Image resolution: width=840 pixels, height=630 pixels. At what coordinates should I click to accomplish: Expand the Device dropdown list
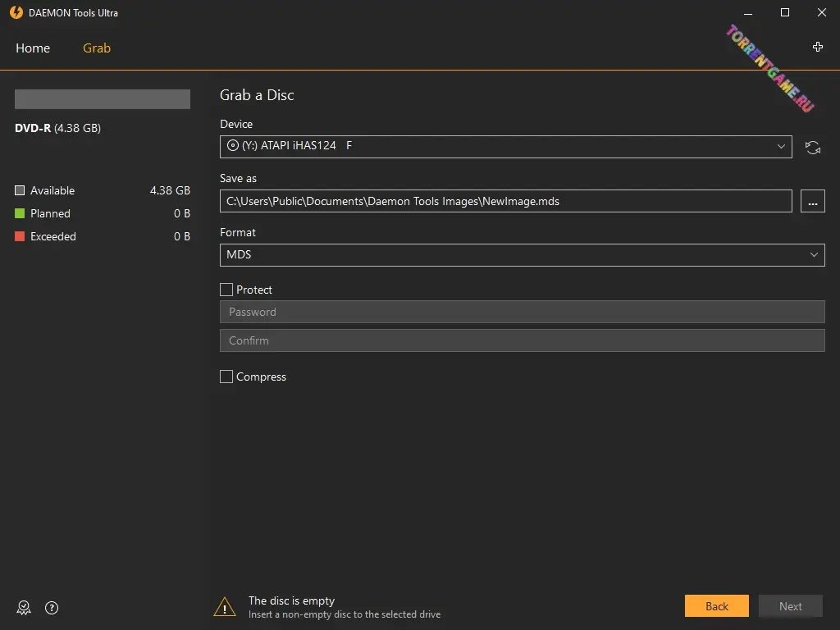pyautogui.click(x=781, y=147)
